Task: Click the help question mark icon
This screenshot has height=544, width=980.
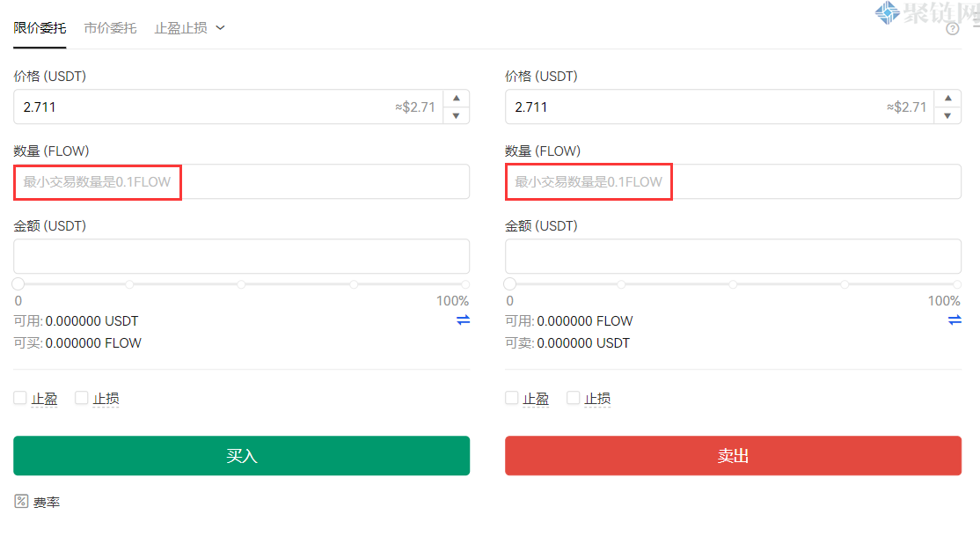Action: [952, 29]
